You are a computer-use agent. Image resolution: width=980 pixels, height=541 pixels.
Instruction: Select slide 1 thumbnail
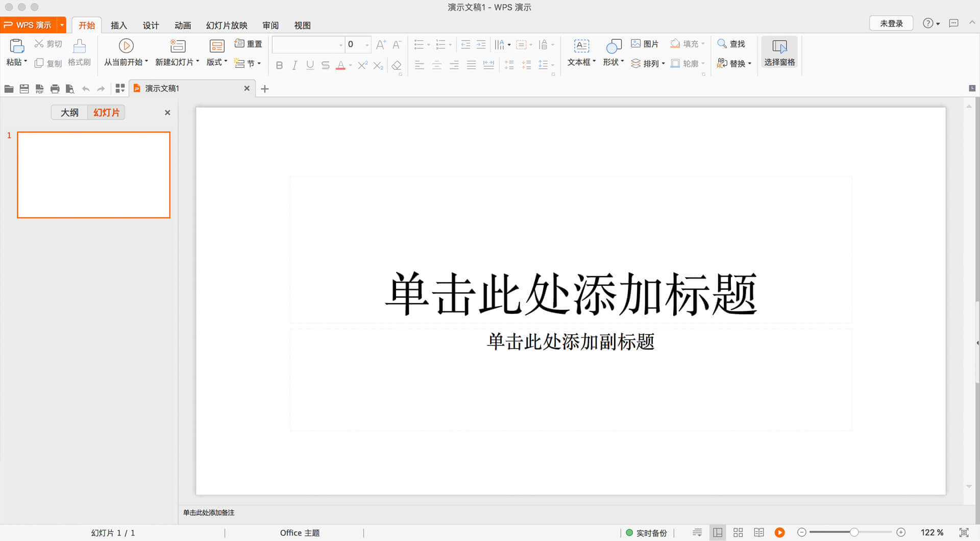pos(93,175)
